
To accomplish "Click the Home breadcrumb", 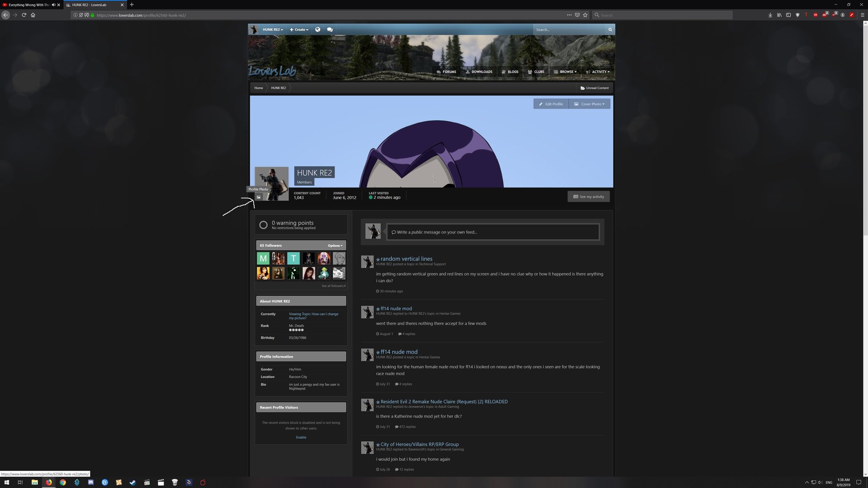I will 259,88.
